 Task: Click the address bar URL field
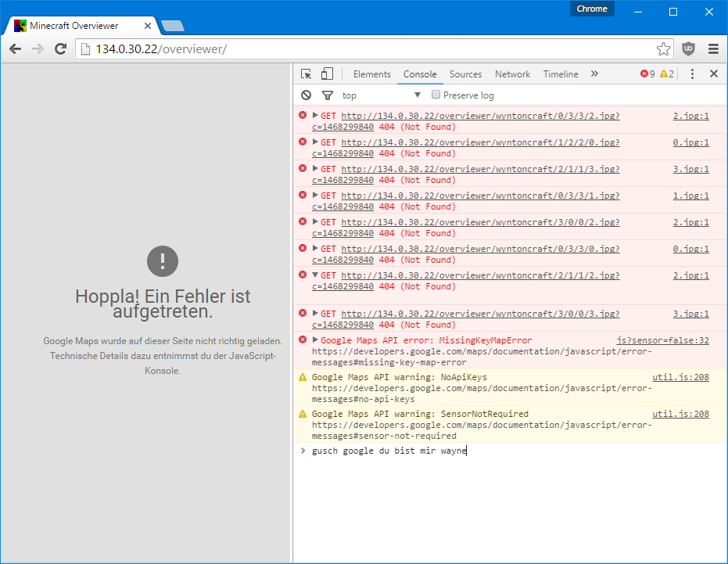(x=368, y=49)
